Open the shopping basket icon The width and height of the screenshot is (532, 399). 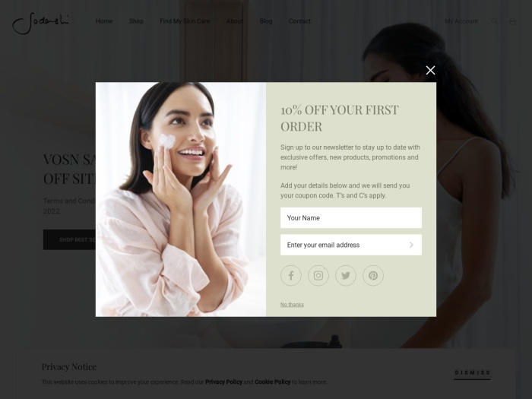point(512,21)
